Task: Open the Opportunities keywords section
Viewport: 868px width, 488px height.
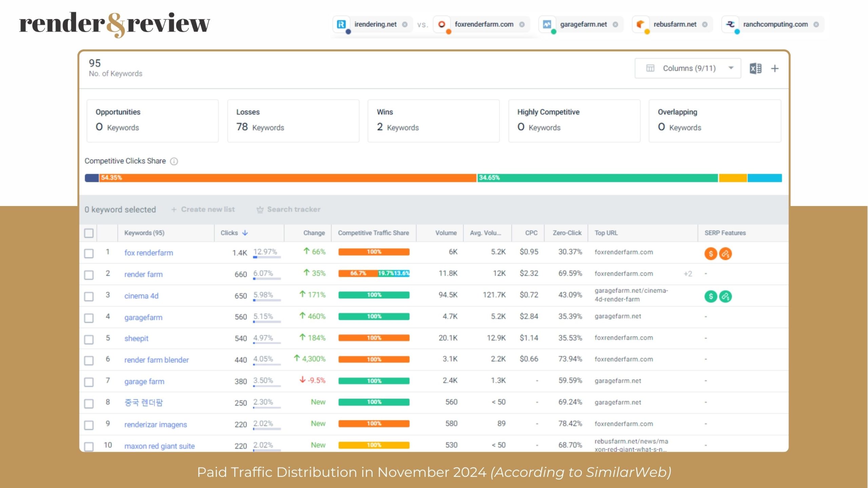Action: click(x=152, y=120)
